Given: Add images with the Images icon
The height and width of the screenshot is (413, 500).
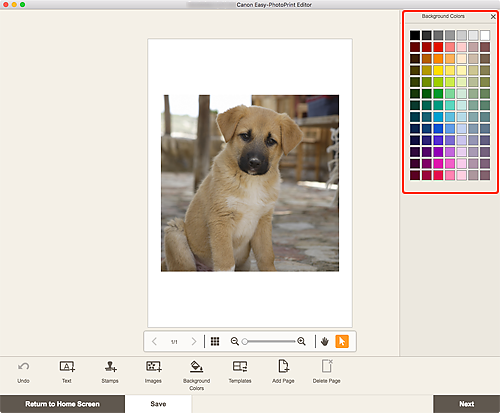Looking at the screenshot, I should (154, 367).
